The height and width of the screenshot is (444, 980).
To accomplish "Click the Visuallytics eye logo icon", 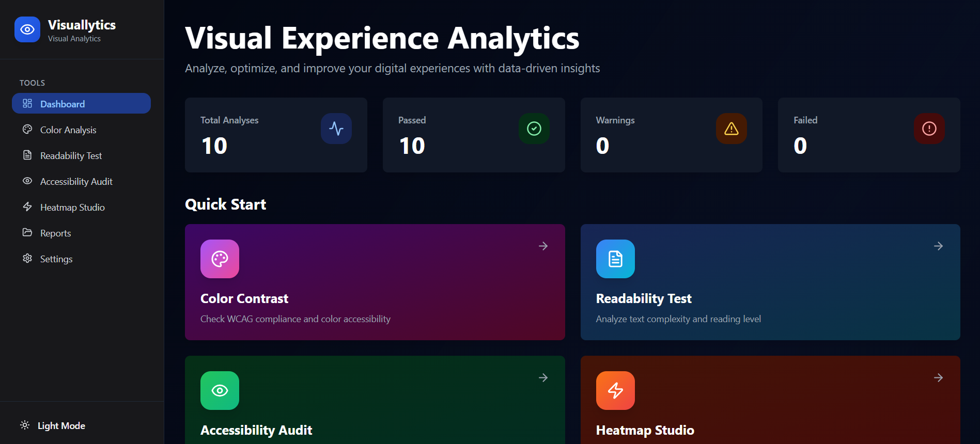I will 27,29.
